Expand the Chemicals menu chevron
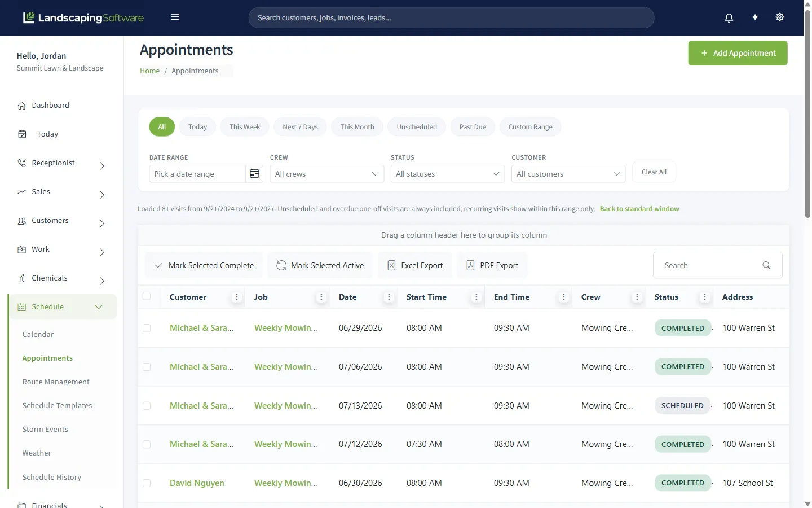812x508 pixels. 102,281
